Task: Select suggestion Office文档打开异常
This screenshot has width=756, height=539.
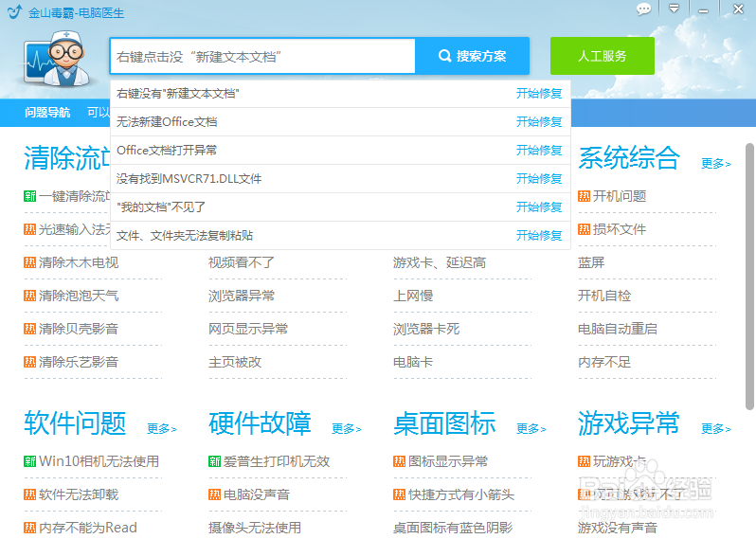Action: (167, 151)
